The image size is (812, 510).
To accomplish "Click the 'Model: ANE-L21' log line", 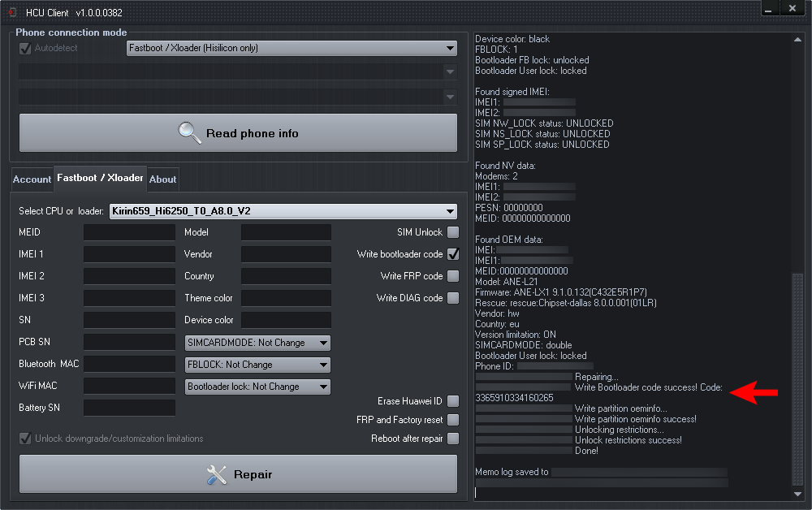I will tap(507, 282).
